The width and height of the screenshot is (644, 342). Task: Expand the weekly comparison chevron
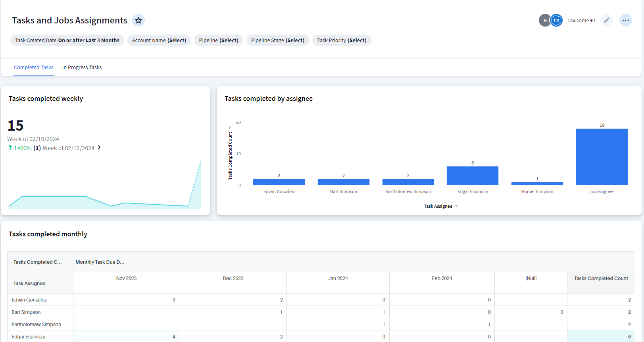click(x=99, y=147)
